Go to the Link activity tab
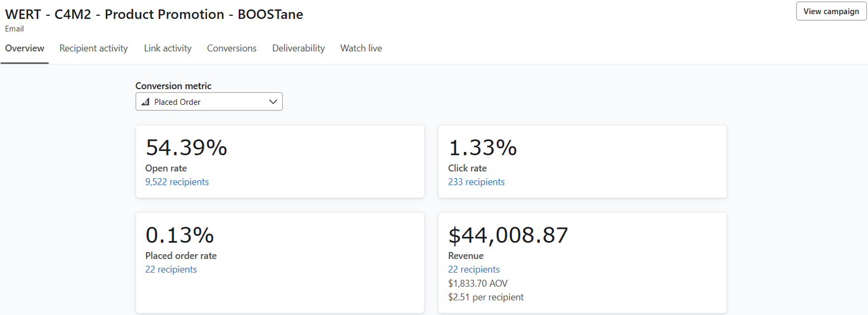This screenshot has width=868, height=315. coord(168,48)
